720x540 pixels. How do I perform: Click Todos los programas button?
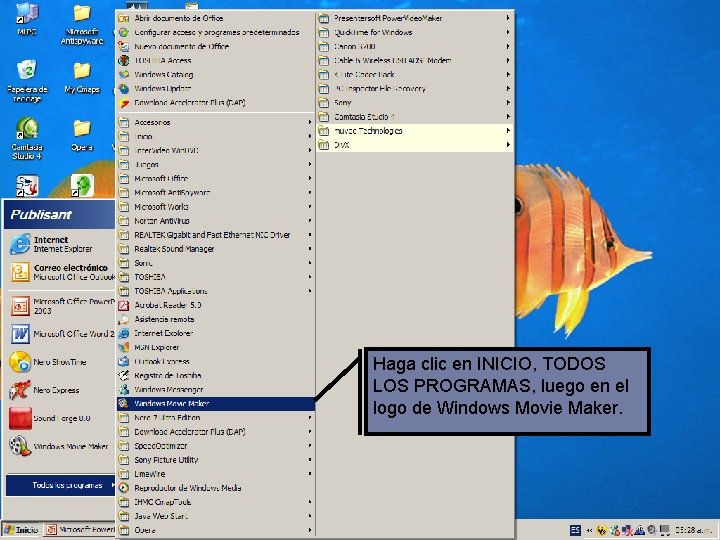coord(60,485)
